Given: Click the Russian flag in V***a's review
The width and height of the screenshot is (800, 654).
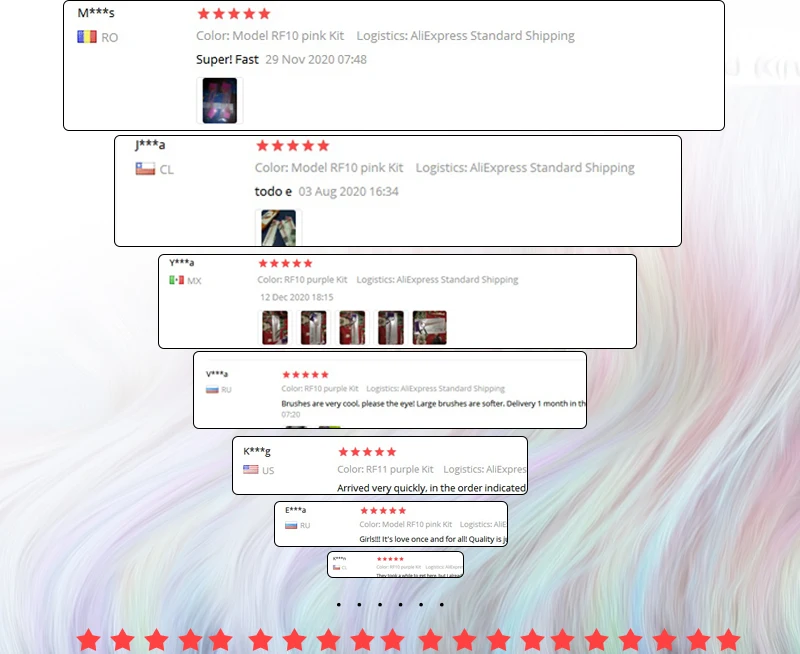Looking at the screenshot, I should pyautogui.click(x=212, y=390).
